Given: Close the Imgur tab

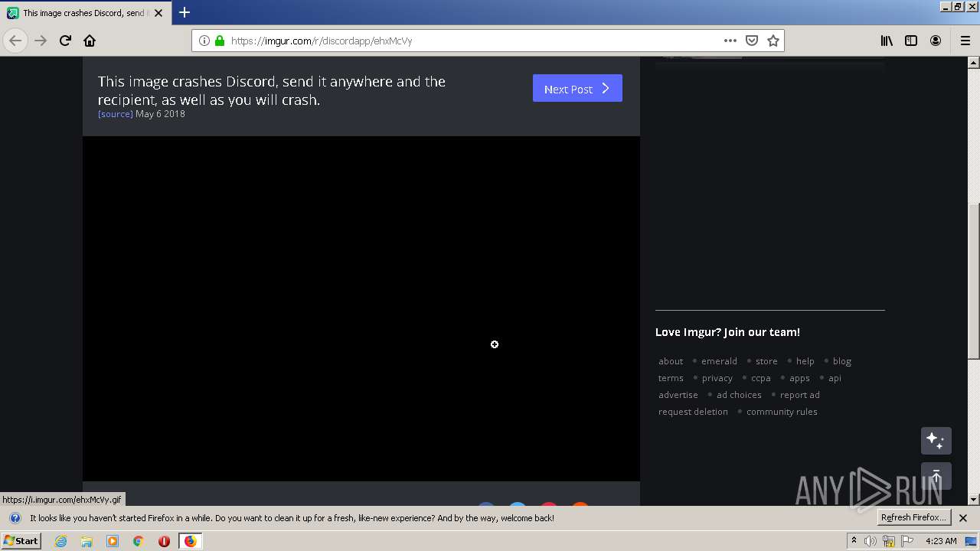Looking at the screenshot, I should [x=158, y=13].
